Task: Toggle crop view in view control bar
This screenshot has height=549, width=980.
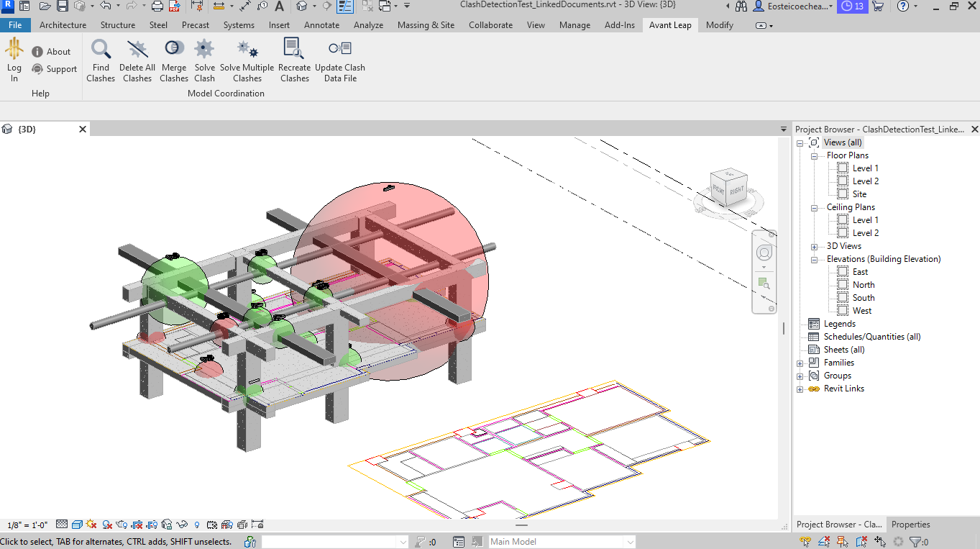Action: [136, 525]
